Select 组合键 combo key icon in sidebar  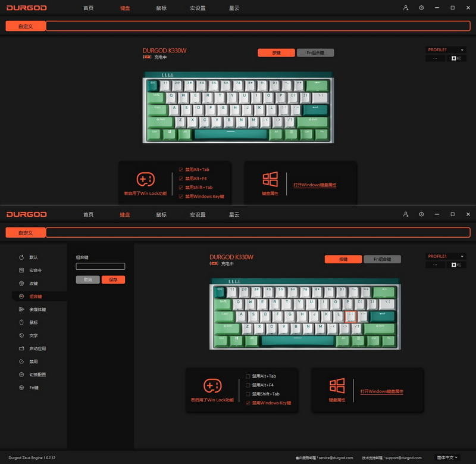pos(21,296)
